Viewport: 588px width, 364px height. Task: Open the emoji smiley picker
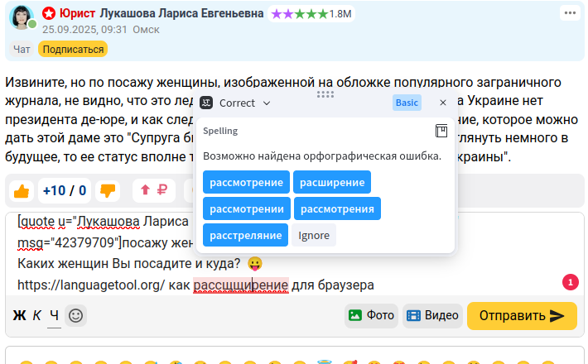[76, 315]
